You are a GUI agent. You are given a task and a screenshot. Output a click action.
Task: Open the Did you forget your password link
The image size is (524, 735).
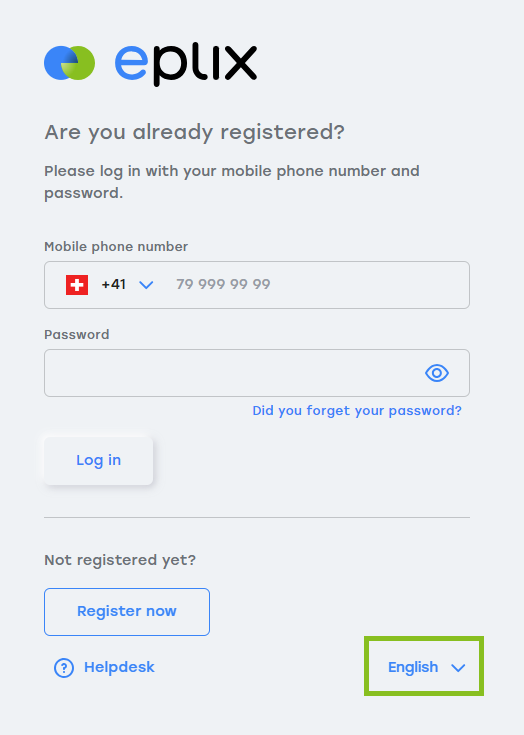pyautogui.click(x=357, y=411)
